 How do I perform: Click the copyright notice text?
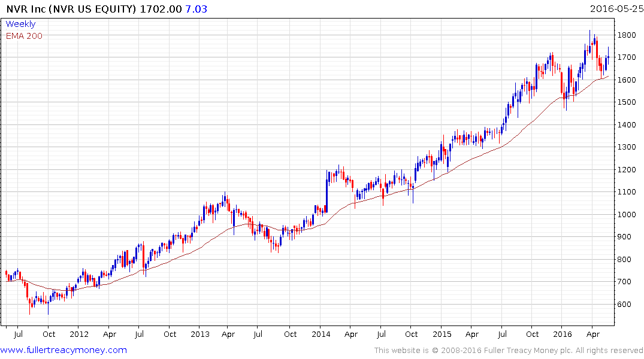tap(509, 351)
